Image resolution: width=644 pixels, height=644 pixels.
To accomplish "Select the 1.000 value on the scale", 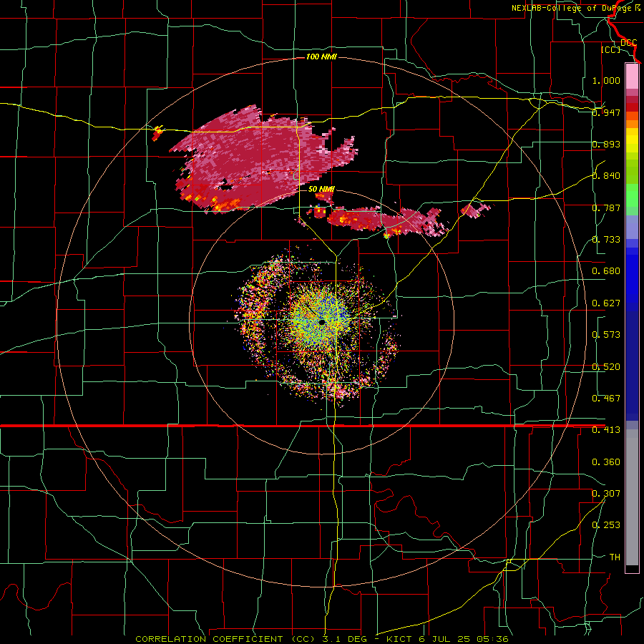I will pyautogui.click(x=606, y=80).
